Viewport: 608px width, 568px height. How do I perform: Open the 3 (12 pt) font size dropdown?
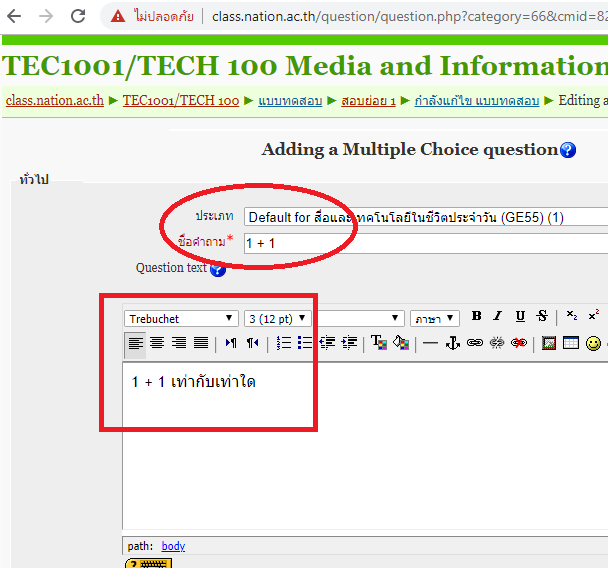coord(277,319)
